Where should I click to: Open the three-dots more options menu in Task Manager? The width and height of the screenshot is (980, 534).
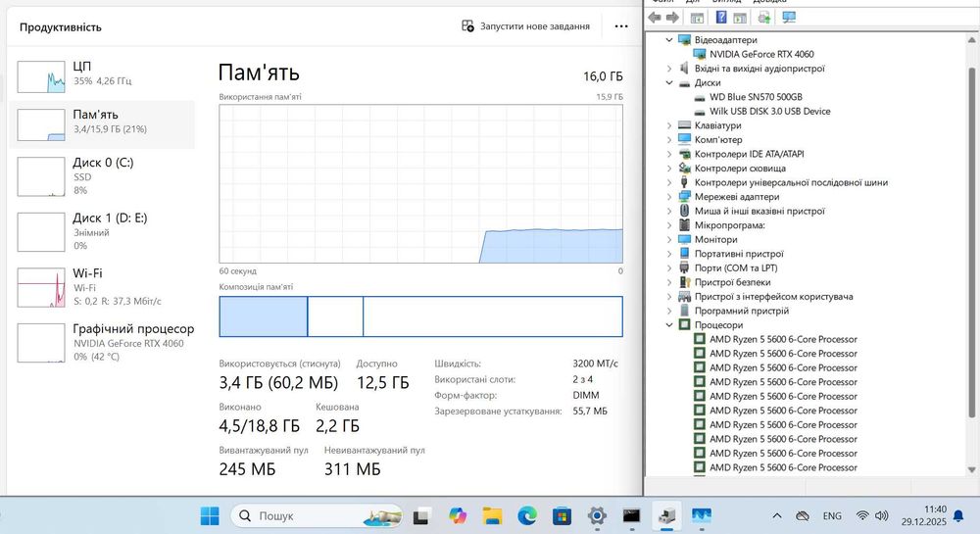click(620, 26)
